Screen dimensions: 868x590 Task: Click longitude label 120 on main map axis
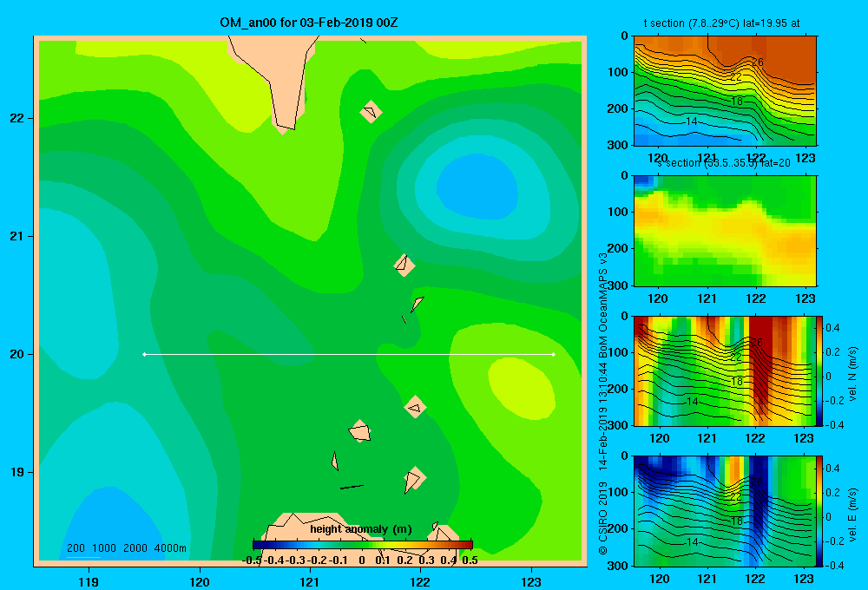tap(200, 581)
